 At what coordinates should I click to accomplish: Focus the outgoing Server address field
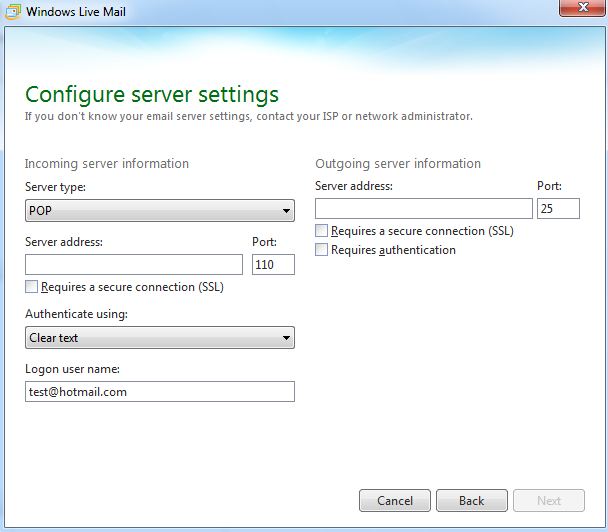pyautogui.click(x=424, y=209)
